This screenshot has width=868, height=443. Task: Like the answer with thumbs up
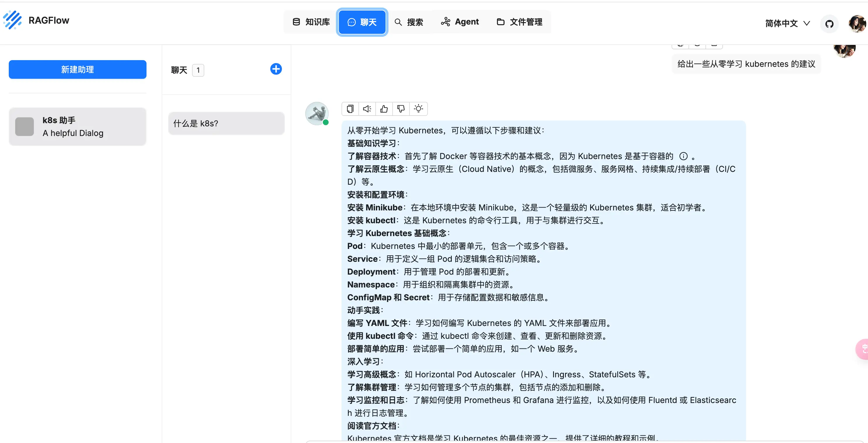click(x=384, y=109)
